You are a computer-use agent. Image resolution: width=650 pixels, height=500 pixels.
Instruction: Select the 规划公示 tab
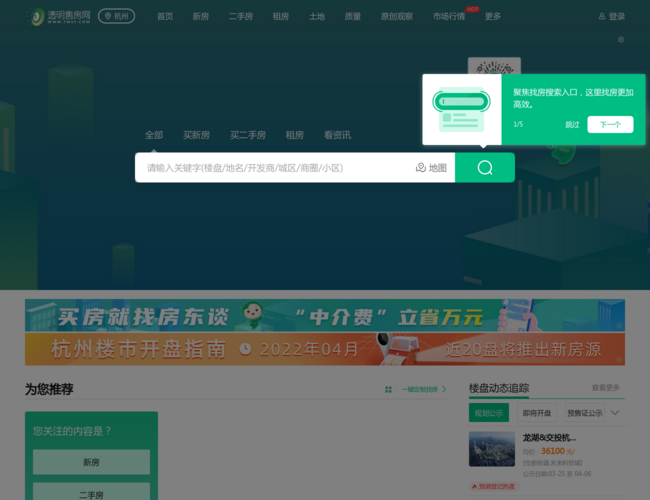click(x=489, y=413)
